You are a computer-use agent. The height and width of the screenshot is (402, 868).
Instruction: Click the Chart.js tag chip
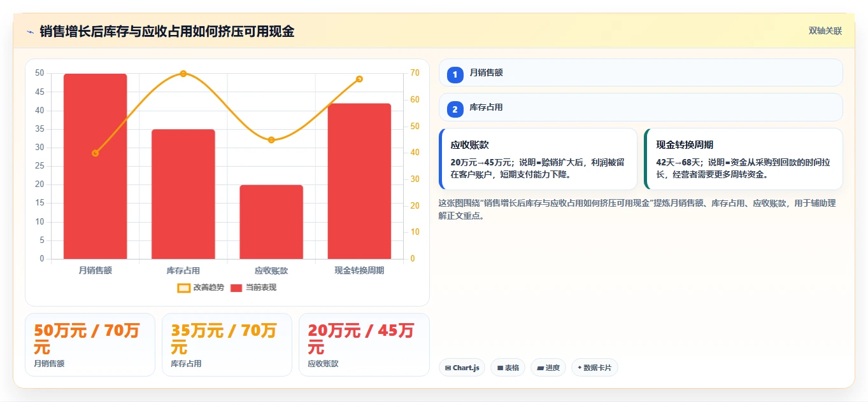462,368
